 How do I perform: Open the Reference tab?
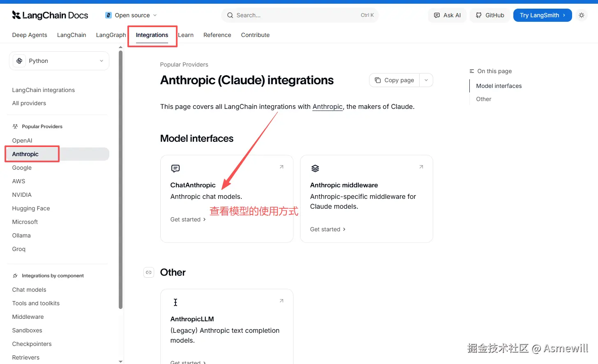217,35
